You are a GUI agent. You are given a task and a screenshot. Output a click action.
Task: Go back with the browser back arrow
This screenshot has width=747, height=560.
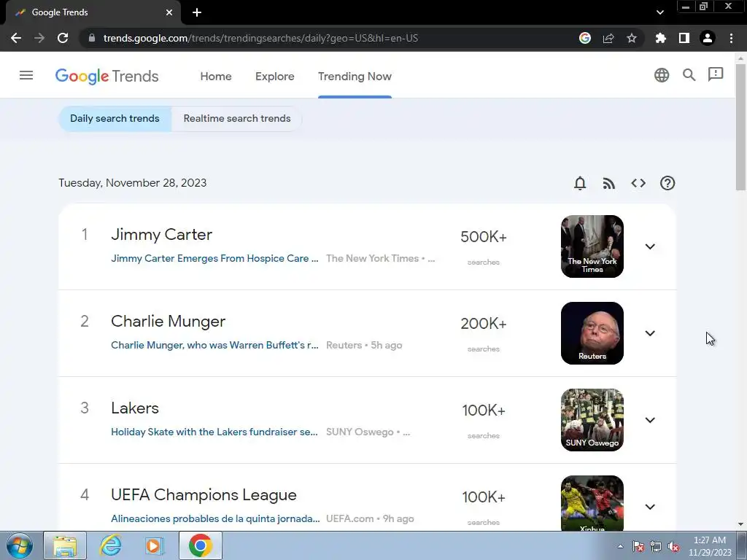16,38
